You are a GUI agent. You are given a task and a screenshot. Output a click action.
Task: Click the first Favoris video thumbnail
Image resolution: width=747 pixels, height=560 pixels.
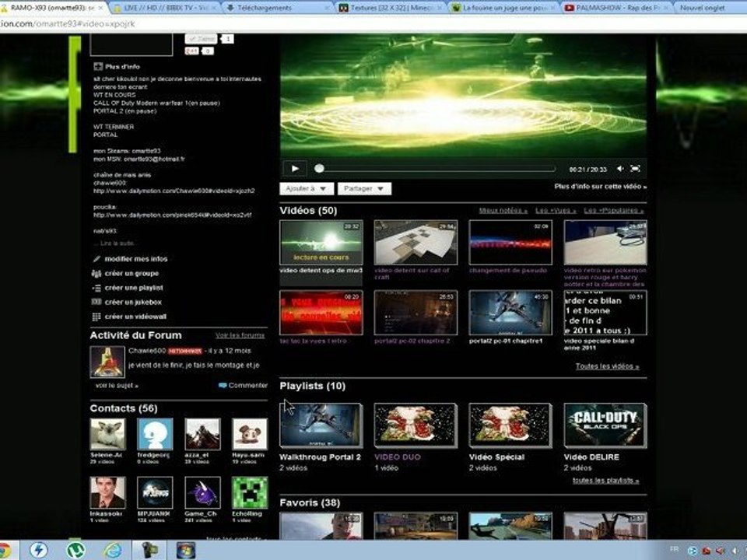pyautogui.click(x=321, y=526)
